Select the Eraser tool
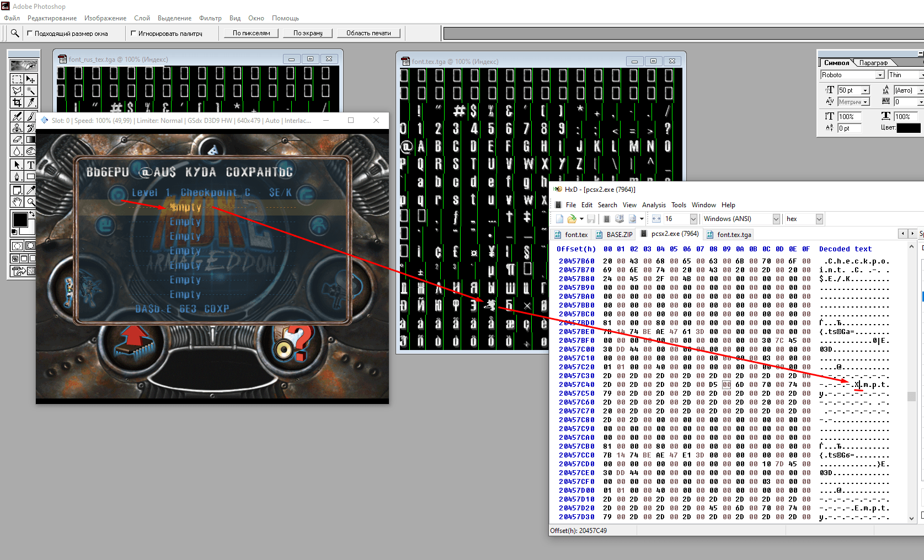Image resolution: width=924 pixels, height=560 pixels. pyautogui.click(x=17, y=139)
